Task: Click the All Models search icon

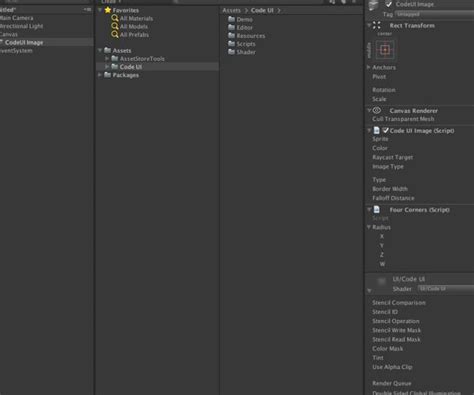Action: [115, 26]
